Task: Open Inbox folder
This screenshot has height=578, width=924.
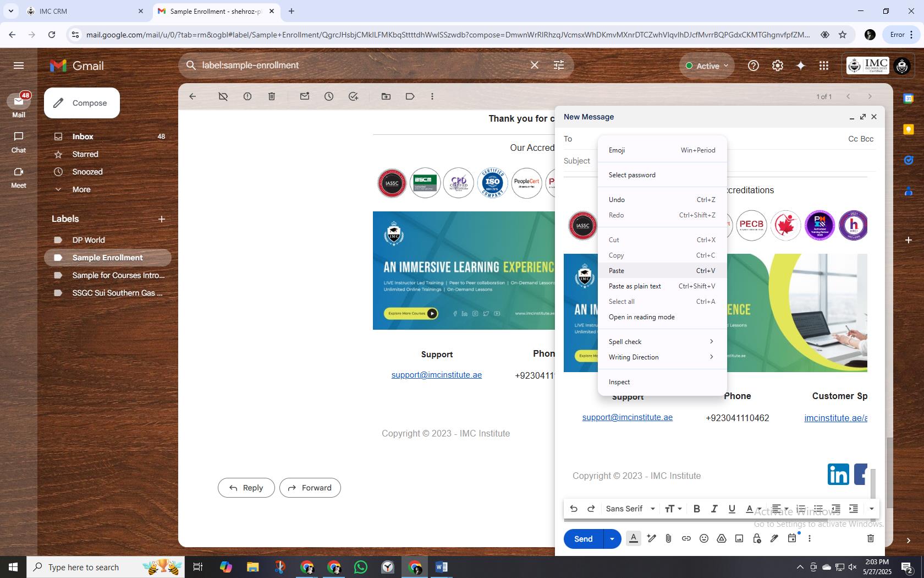Action: (108, 137)
